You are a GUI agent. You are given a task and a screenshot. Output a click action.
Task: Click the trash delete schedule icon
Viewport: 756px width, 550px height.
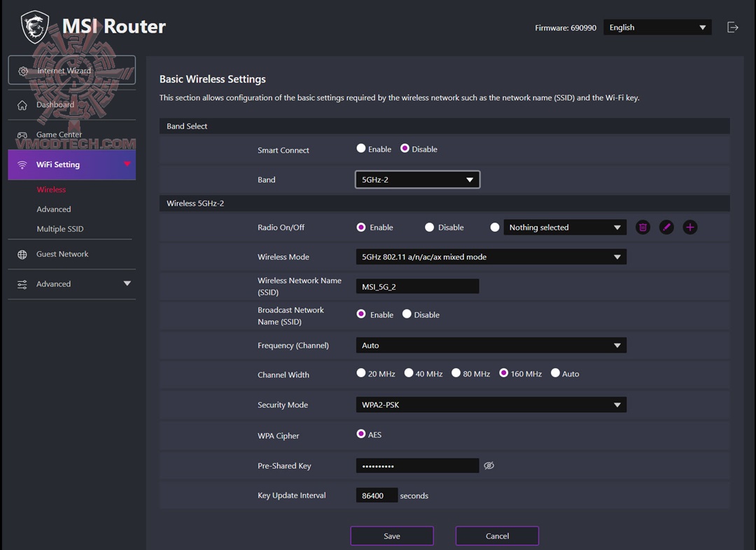[x=643, y=227]
